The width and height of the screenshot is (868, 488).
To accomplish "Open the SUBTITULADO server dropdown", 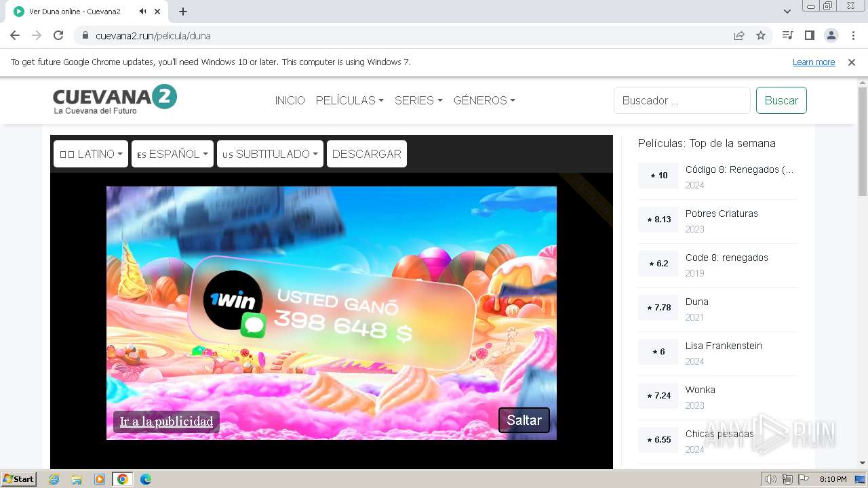I will 270,154.
